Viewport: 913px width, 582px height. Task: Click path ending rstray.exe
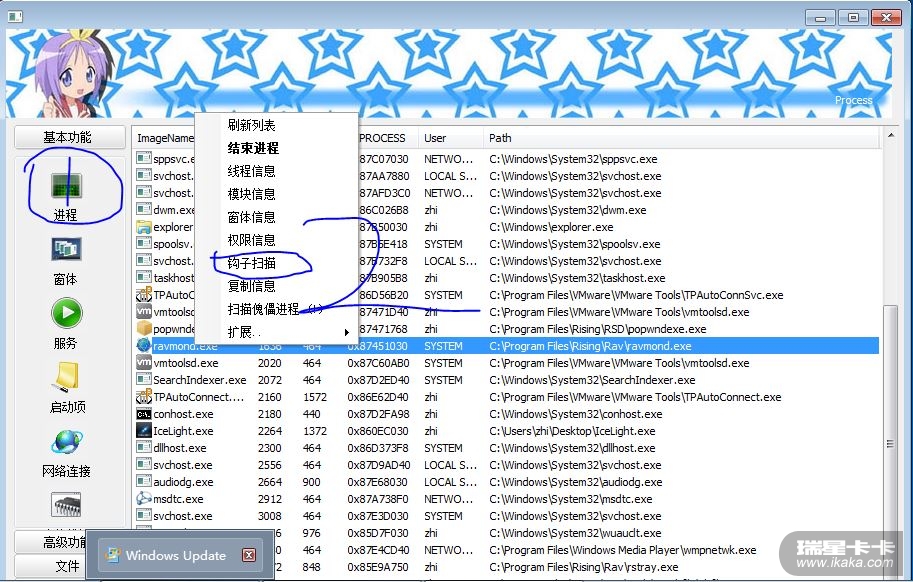[x=583, y=567]
